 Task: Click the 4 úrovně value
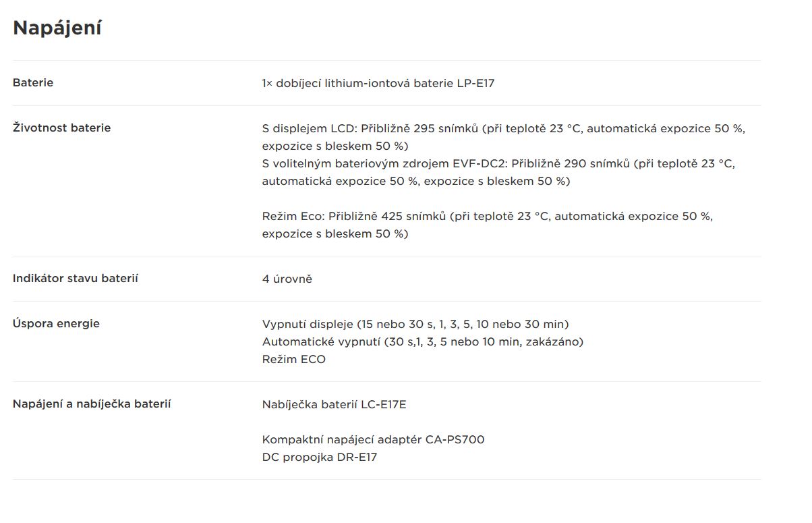point(287,279)
